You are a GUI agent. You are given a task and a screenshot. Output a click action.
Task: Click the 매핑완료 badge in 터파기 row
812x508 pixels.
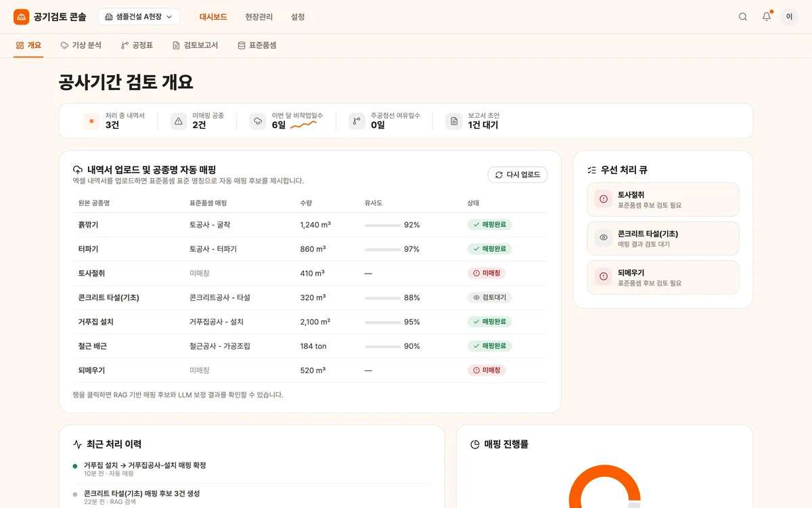(489, 249)
